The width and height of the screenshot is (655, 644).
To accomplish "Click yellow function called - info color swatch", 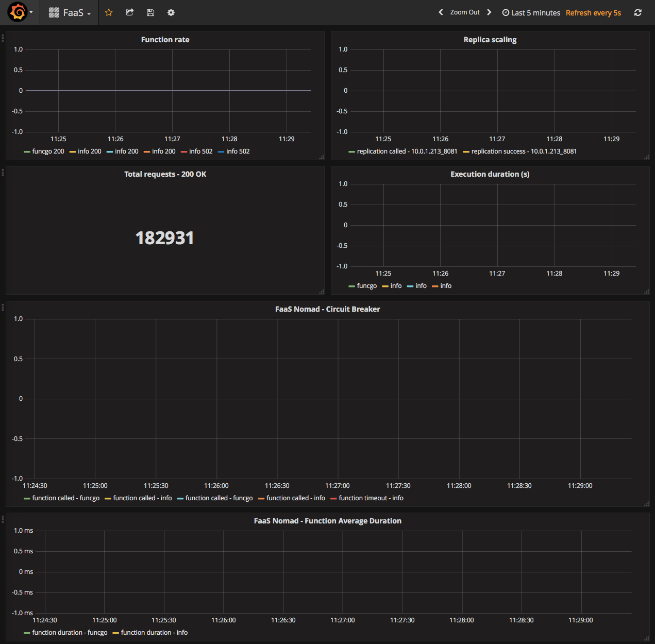I will pos(108,499).
